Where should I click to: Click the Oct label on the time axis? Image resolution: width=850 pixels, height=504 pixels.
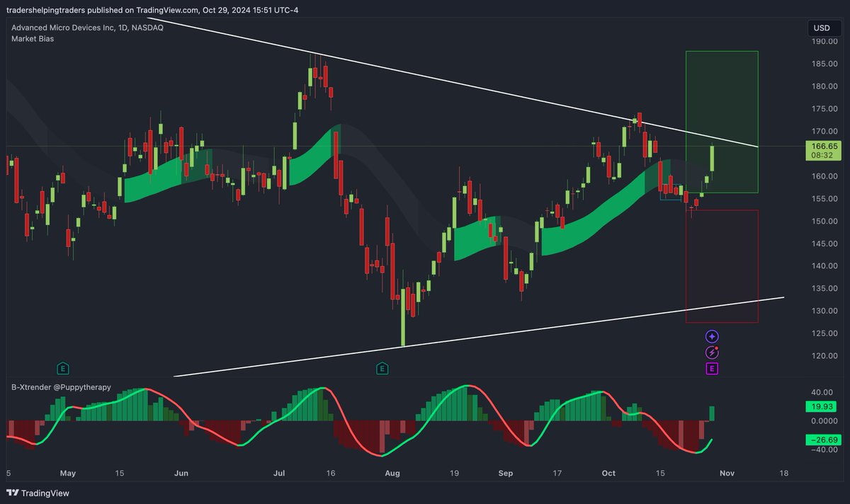pos(609,472)
